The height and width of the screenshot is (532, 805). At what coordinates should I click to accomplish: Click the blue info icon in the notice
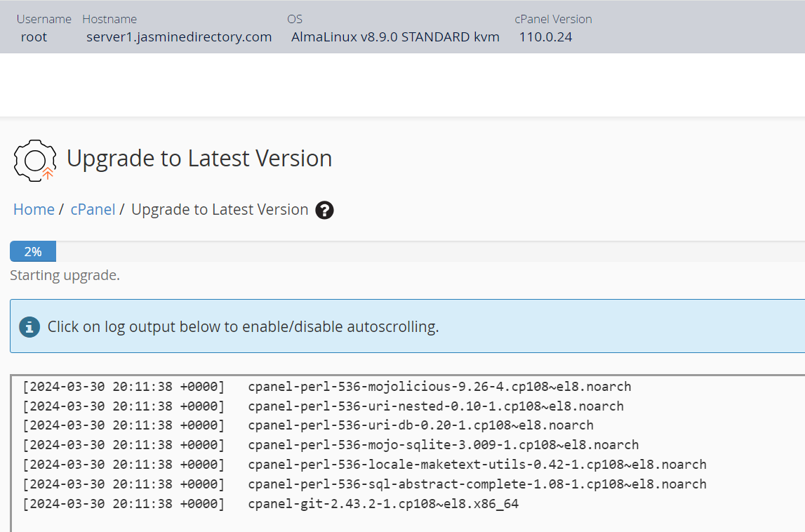coord(29,326)
